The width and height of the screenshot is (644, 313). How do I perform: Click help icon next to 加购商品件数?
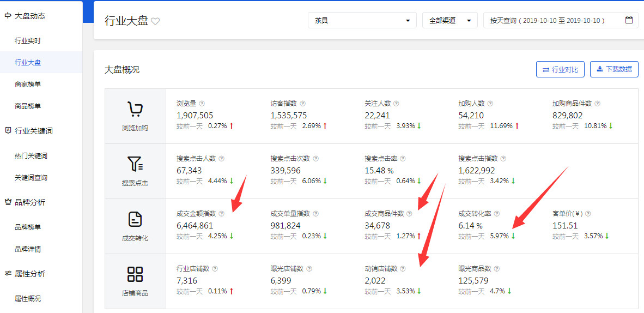tap(598, 104)
